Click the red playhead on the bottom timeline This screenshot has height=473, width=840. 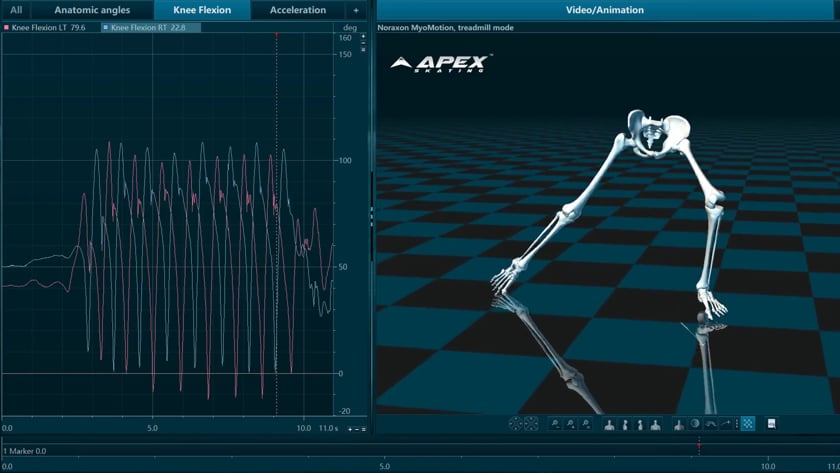pos(699,446)
